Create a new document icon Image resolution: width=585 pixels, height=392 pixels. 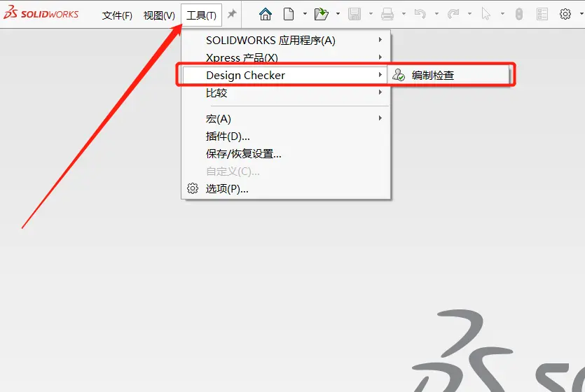pyautogui.click(x=289, y=14)
